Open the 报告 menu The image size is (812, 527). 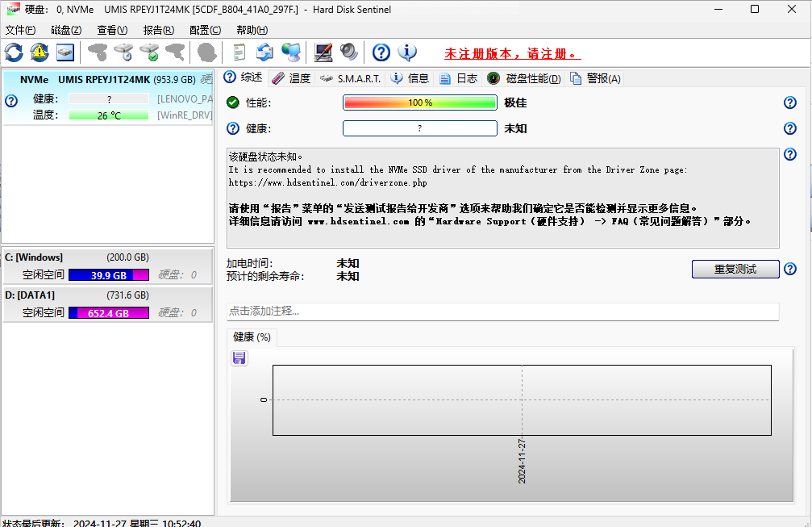point(158,30)
